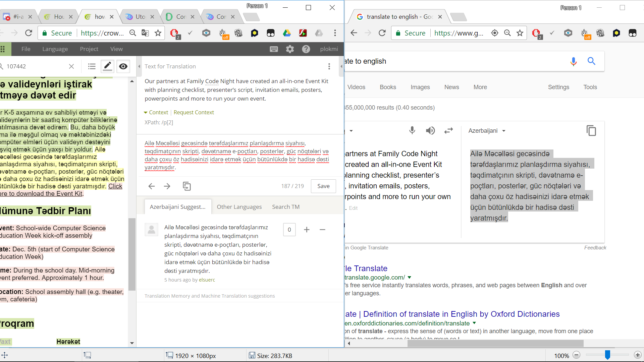Open the Project menu in Crowdin
Viewport: 644px width, 362px height.
point(89,49)
